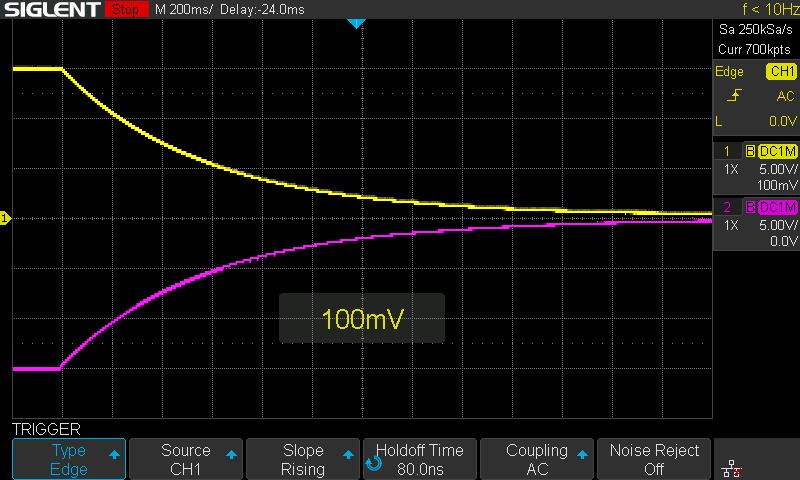The height and width of the screenshot is (480, 800).
Task: Click the channel 1 1X probe setting
Action: click(731, 169)
